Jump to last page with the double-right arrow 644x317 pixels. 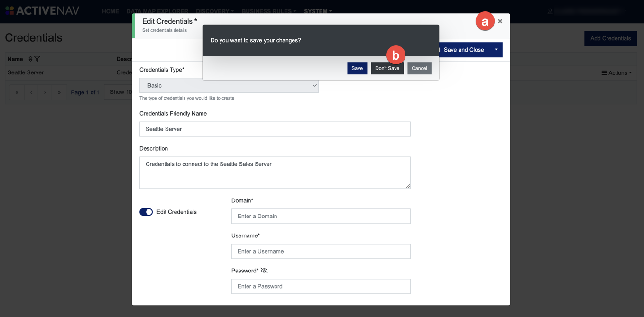59,92
